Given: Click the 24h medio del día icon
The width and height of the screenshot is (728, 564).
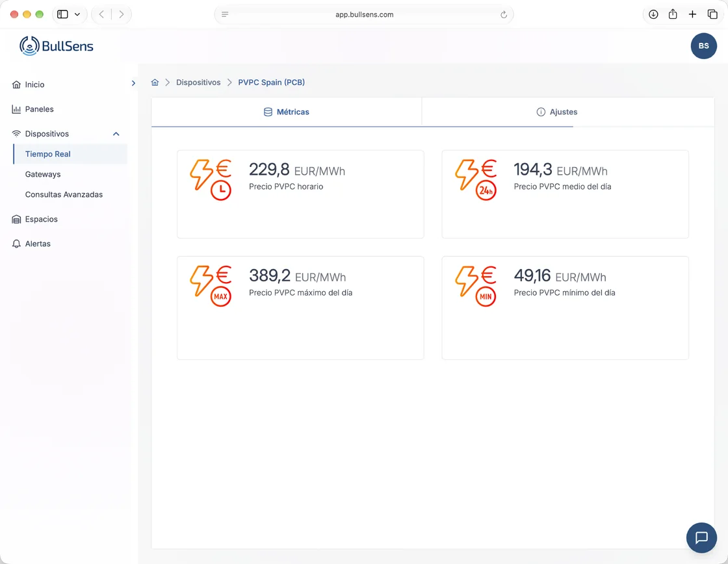Looking at the screenshot, I should 486,190.
